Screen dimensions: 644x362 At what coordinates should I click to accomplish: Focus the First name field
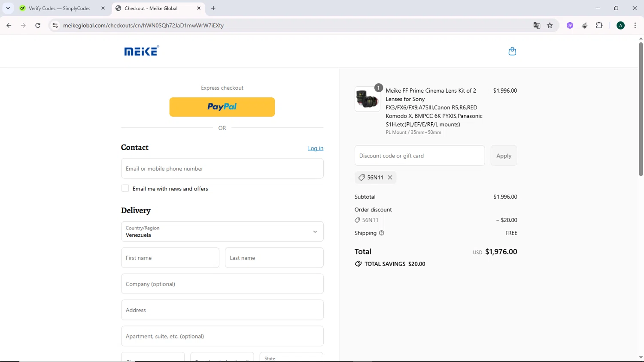pos(170,258)
